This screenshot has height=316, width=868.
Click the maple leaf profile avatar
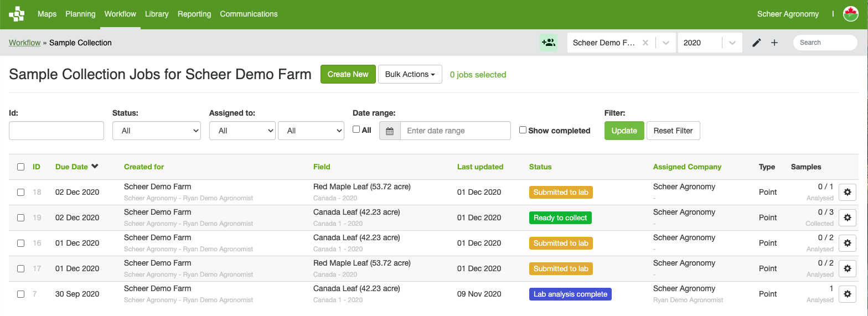pyautogui.click(x=850, y=14)
